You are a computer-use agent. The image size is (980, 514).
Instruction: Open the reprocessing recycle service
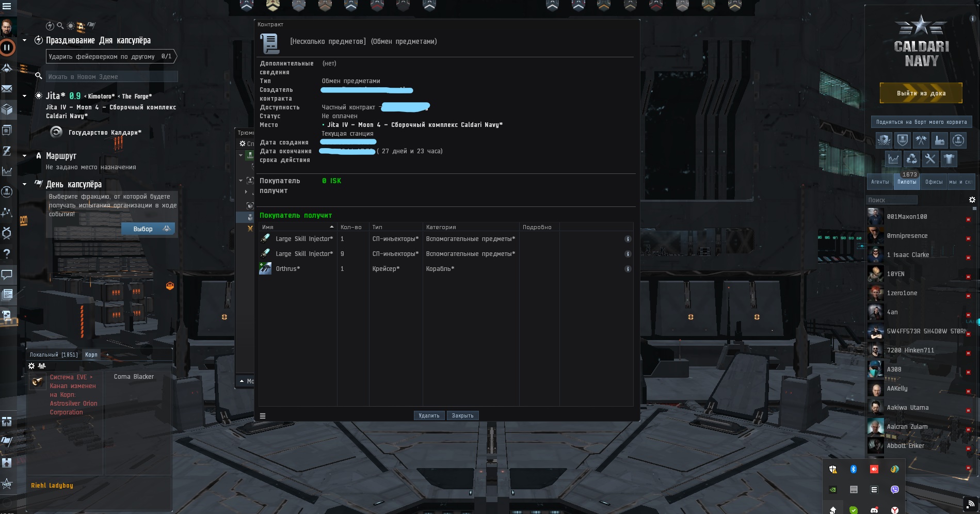tap(912, 159)
